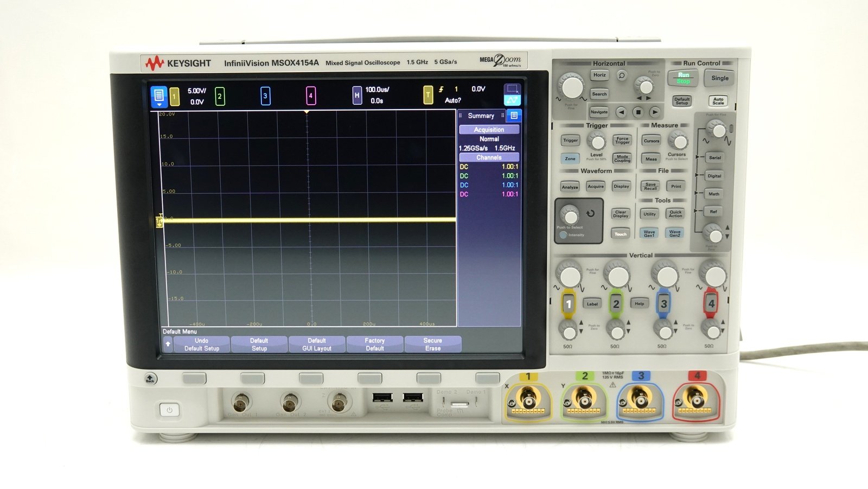
Task: Click the navigate stop button
Action: (x=638, y=112)
